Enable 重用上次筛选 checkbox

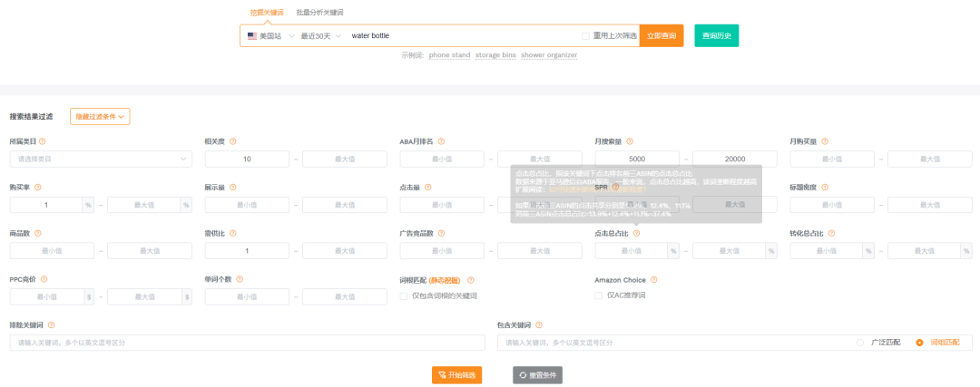point(586,36)
